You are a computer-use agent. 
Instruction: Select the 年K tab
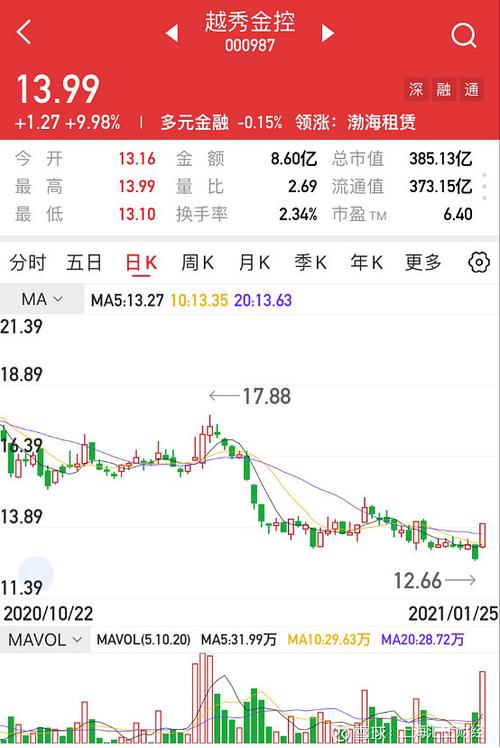coord(366,262)
